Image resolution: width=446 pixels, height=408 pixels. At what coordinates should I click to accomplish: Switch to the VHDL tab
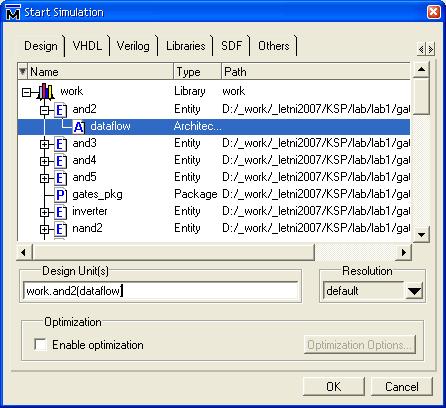pos(87,46)
